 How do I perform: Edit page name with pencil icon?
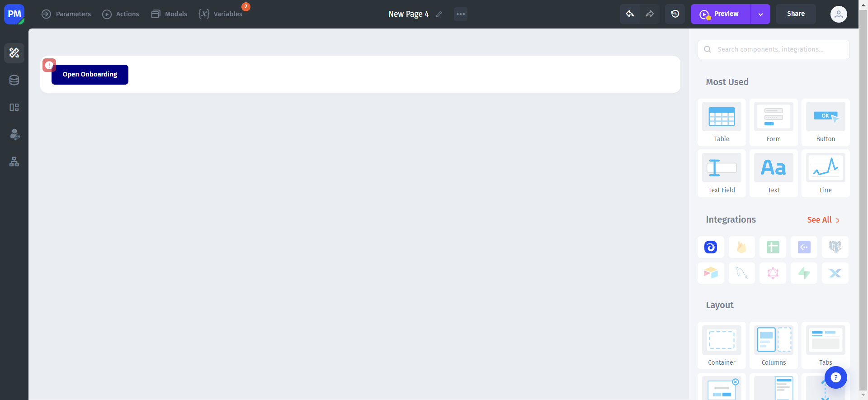coord(439,14)
